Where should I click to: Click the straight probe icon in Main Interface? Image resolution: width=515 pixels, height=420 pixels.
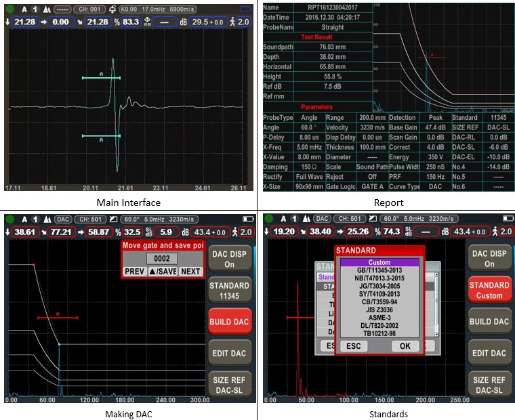coord(112,9)
